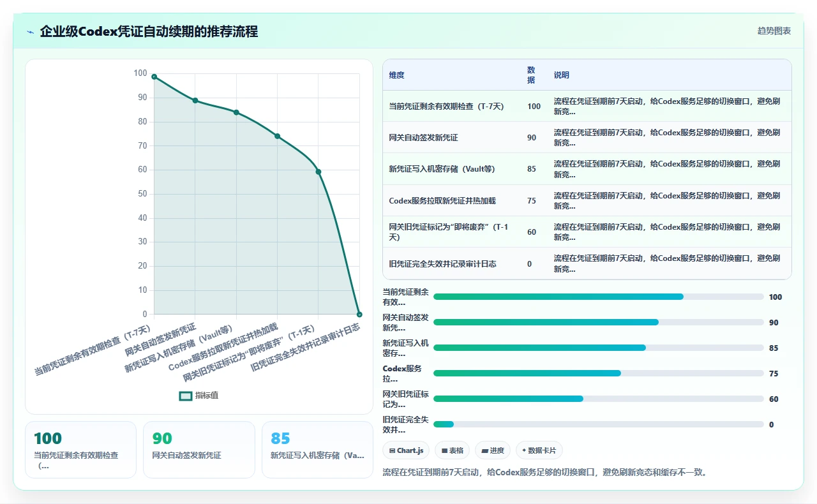Click the footer description text about 7天启动
The image size is (817, 504).
pyautogui.click(x=544, y=473)
